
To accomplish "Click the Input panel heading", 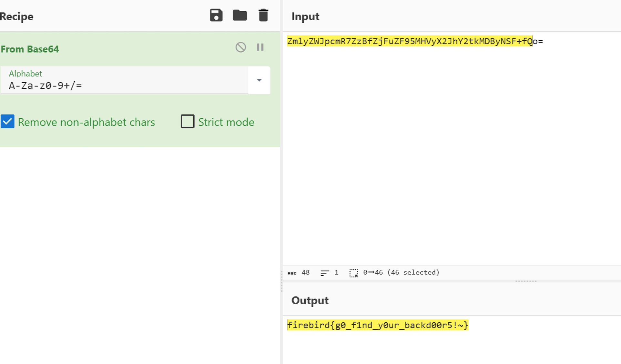I will tap(305, 16).
